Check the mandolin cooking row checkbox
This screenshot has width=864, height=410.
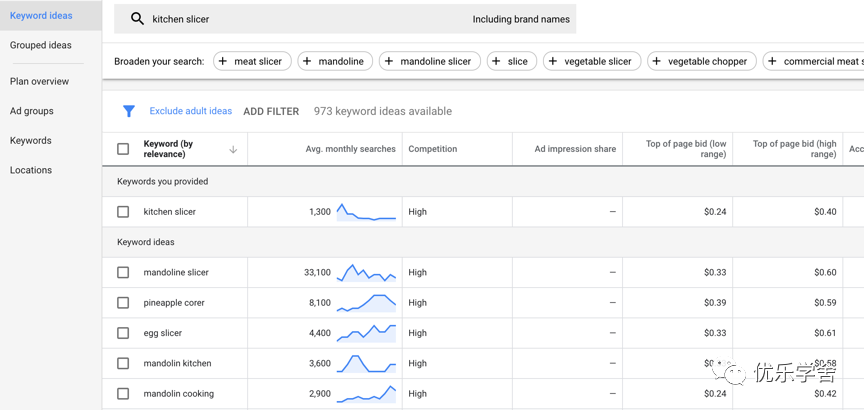pyautogui.click(x=123, y=393)
